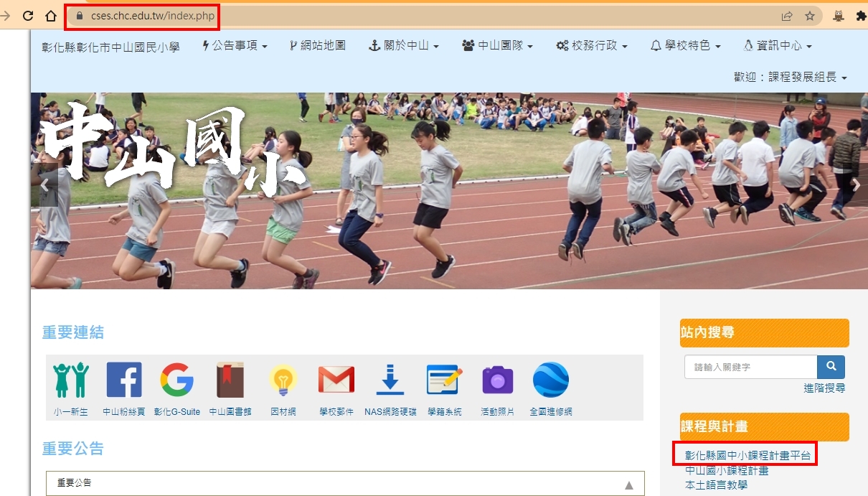Viewport: 868px width, 496px height.
Task: Expand the 關於中山 dropdown menu
Action: pos(403,46)
